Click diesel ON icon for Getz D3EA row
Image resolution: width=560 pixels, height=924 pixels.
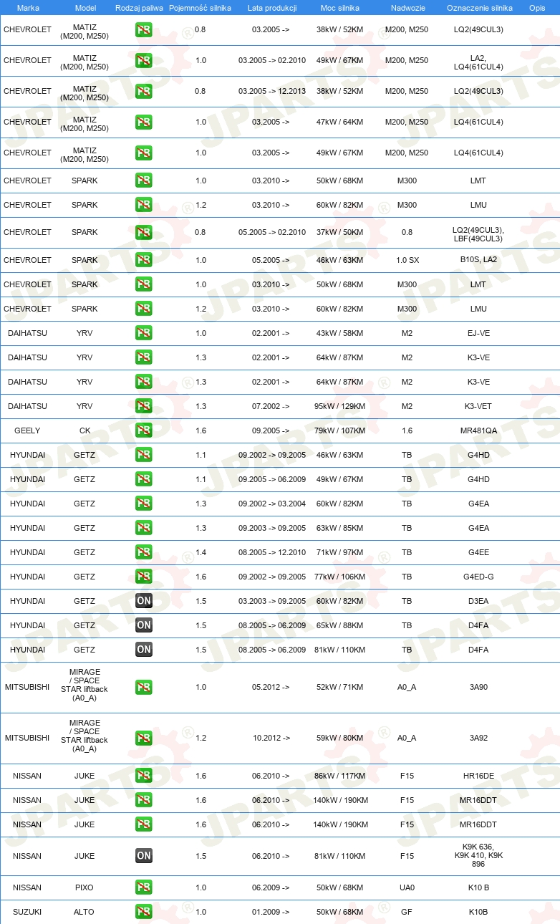(x=144, y=601)
